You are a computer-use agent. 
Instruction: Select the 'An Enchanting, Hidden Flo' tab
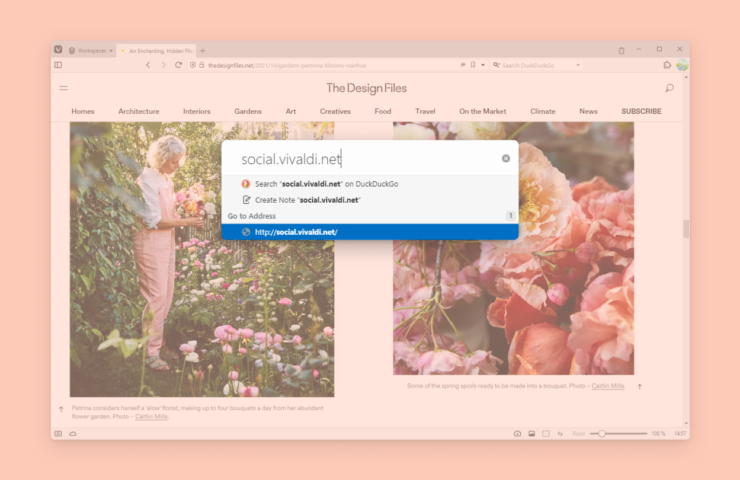point(157,51)
